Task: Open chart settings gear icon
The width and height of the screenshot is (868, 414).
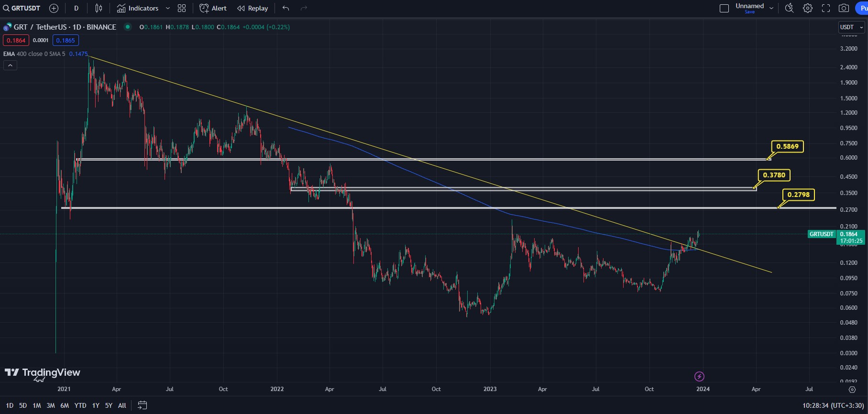Action: coord(808,8)
